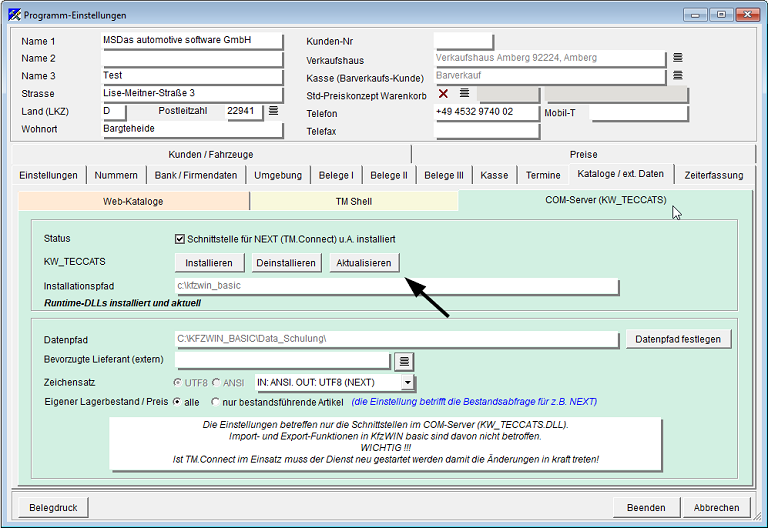
Task: Click the 'WICHTIG !!!' notice text
Action: point(385,448)
